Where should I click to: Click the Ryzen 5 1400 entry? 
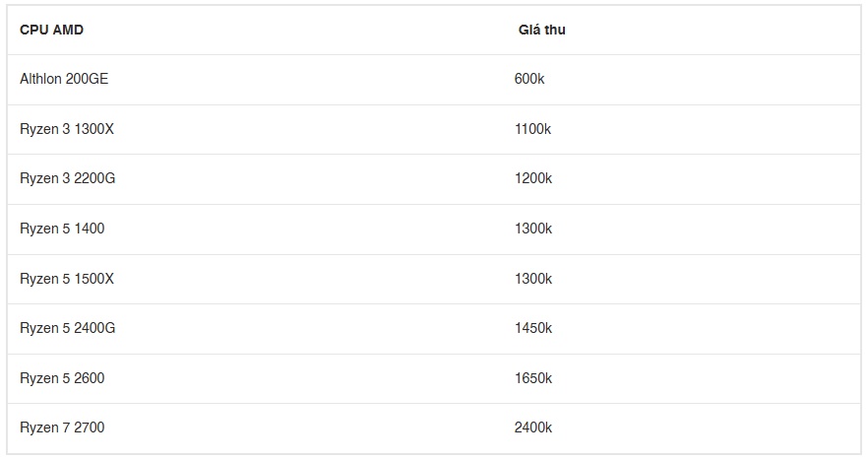tap(62, 229)
